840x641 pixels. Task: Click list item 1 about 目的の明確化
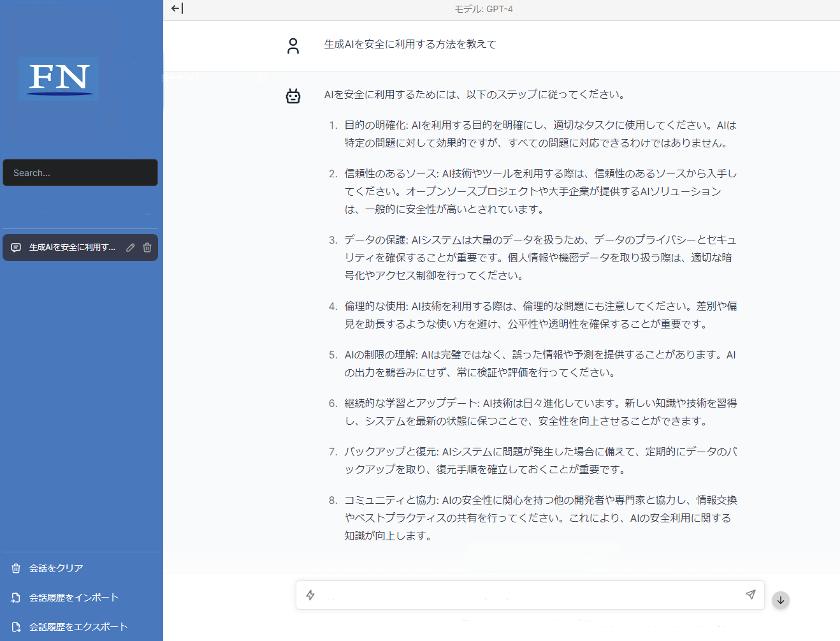coord(540,134)
